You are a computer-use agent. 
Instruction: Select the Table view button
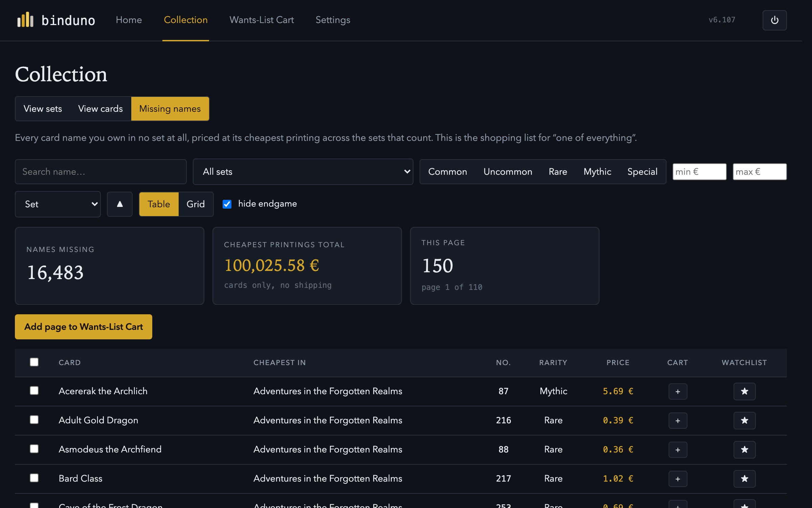click(159, 204)
